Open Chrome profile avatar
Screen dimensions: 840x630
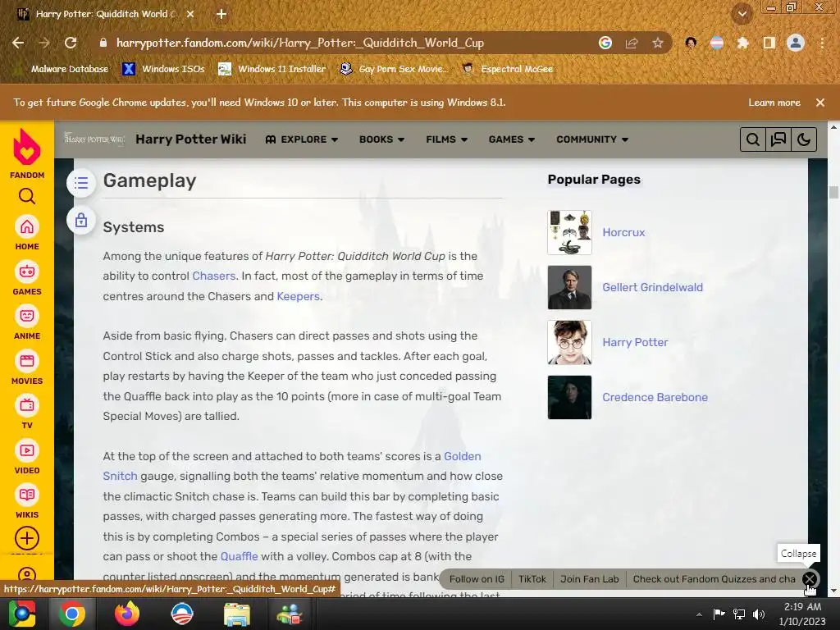(x=796, y=43)
